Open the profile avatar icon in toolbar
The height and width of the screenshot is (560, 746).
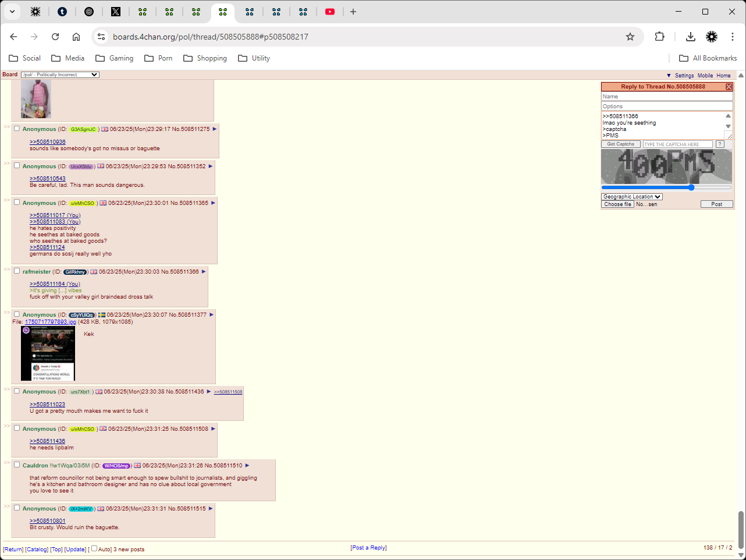pos(712,37)
